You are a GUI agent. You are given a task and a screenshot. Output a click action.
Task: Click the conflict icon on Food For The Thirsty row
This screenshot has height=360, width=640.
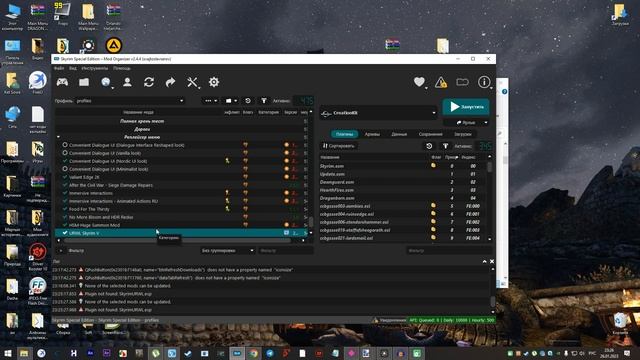(x=227, y=209)
